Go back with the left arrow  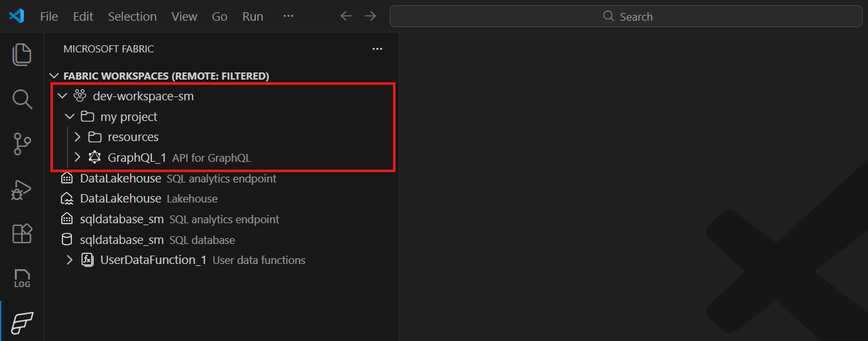coord(346,16)
